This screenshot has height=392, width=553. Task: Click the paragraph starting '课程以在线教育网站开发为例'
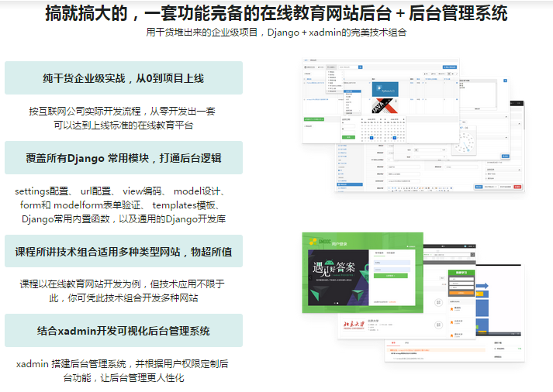[122, 291]
